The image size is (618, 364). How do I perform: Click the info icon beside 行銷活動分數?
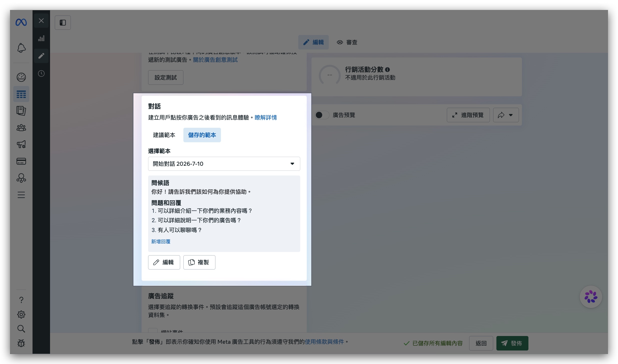[388, 70]
